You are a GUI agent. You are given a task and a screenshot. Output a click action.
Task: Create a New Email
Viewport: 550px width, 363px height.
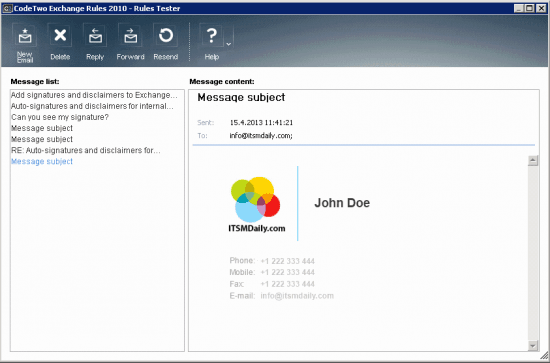pyautogui.click(x=25, y=42)
